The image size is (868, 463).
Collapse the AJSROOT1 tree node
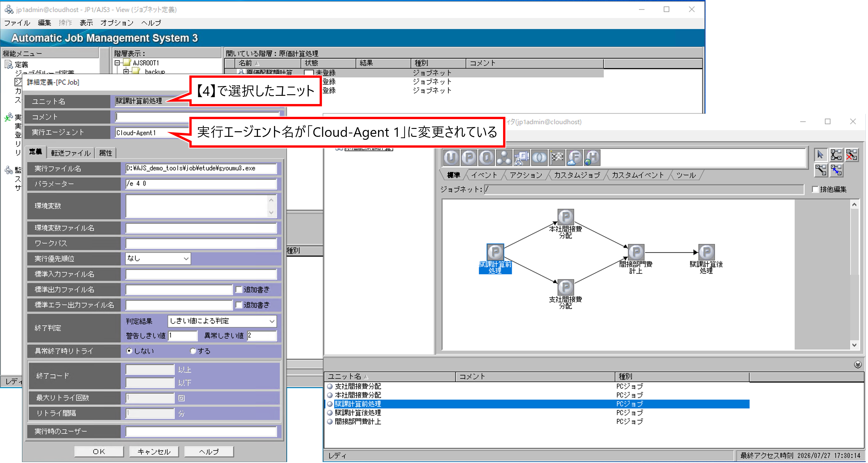tap(117, 63)
